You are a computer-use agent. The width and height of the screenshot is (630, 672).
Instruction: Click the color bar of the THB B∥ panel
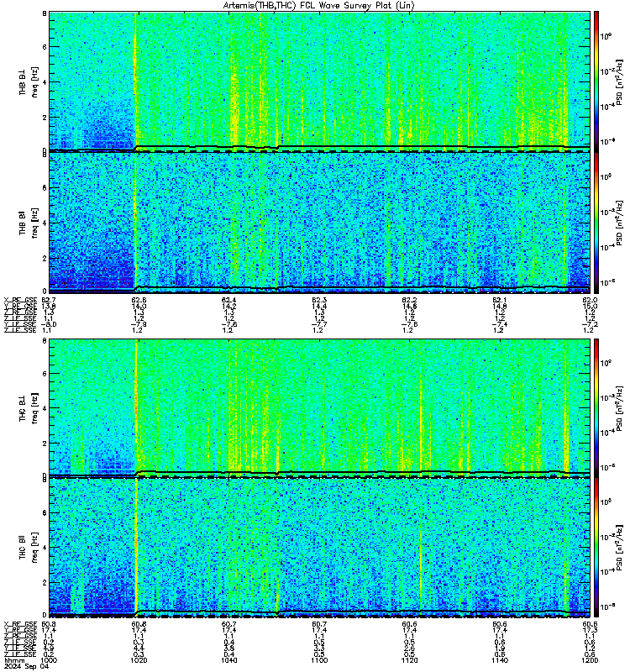point(596,223)
